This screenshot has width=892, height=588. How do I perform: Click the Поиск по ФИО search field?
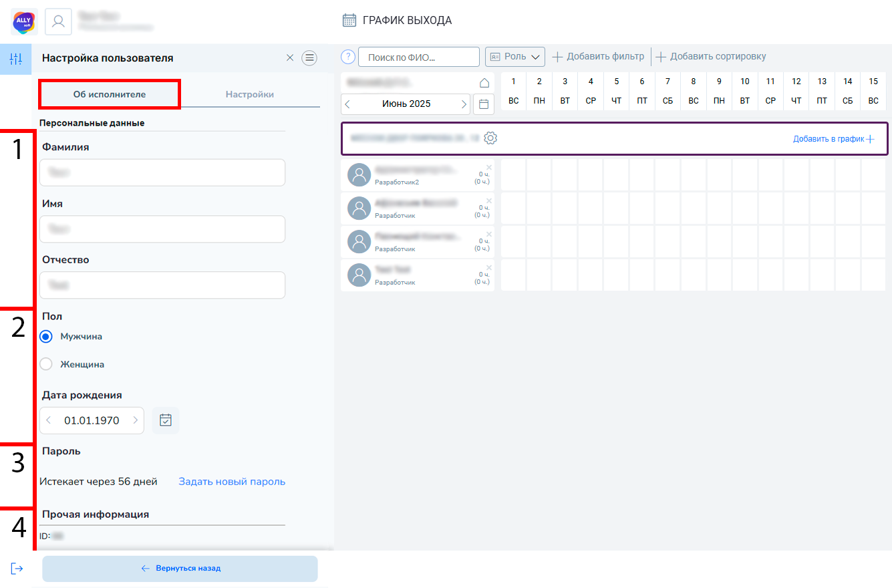tap(419, 57)
